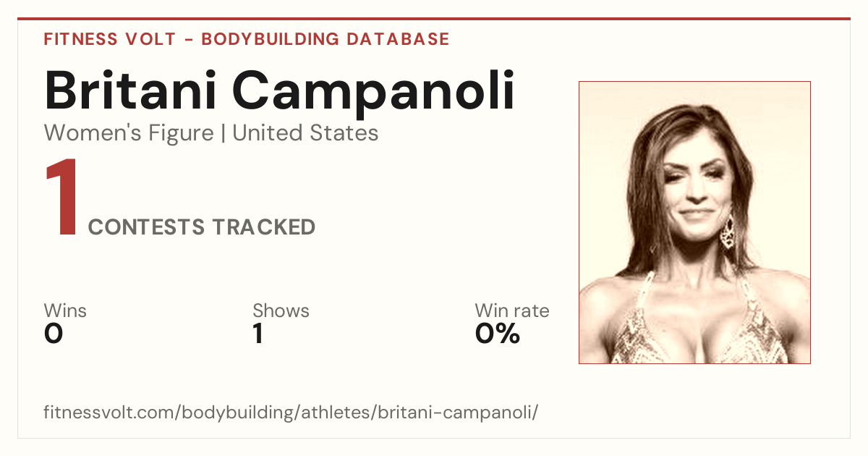Image resolution: width=868 pixels, height=456 pixels.
Task: Click the first name Britani
Action: pos(127,92)
